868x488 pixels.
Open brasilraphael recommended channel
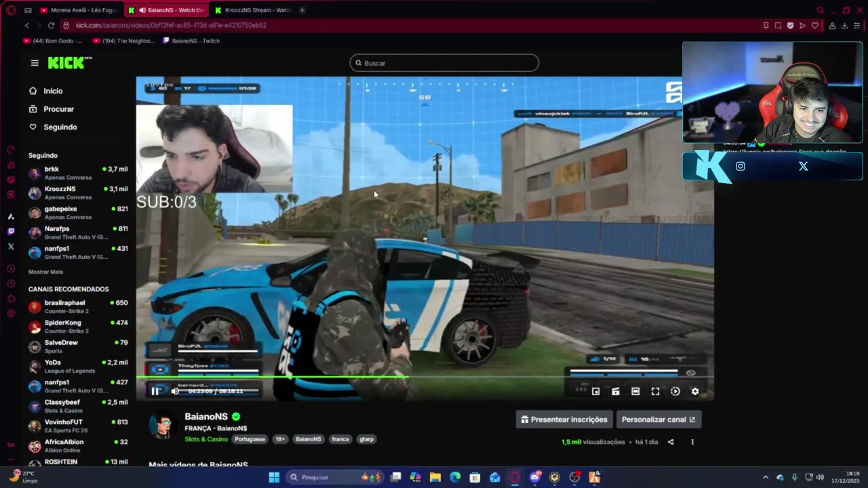pyautogui.click(x=78, y=307)
